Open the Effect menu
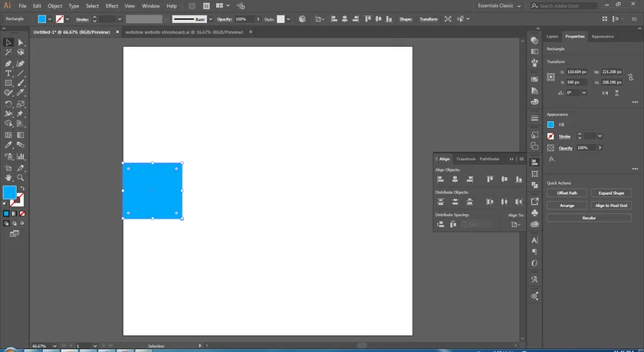 coord(112,5)
